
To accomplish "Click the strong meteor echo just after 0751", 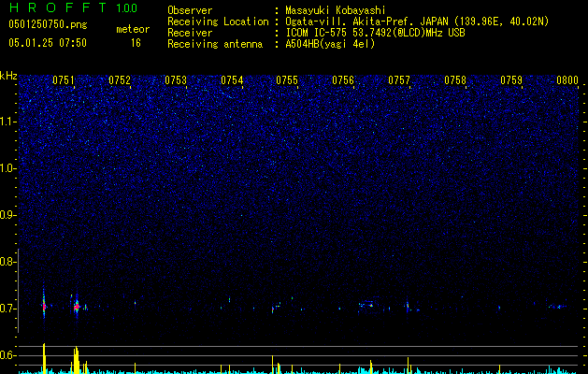I will click(77, 307).
